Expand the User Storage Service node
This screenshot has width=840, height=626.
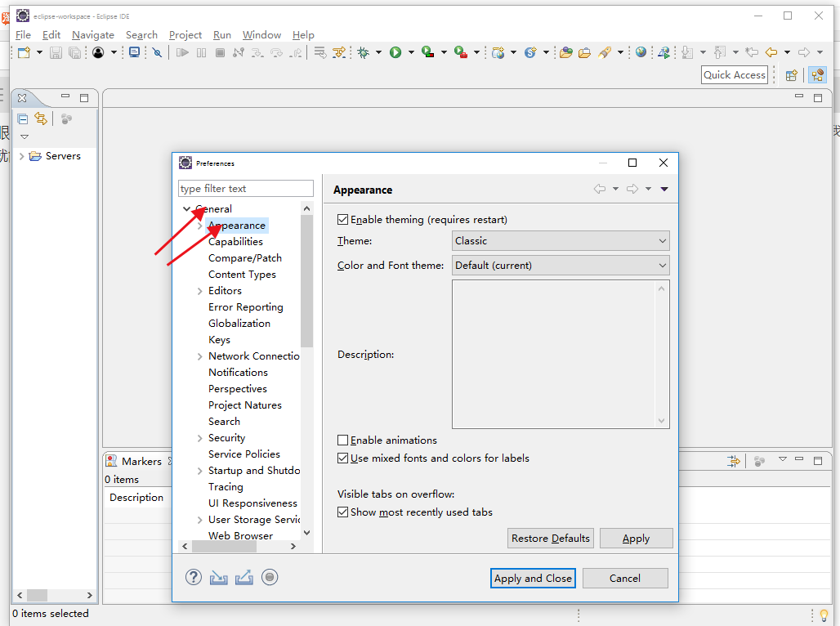pos(200,520)
